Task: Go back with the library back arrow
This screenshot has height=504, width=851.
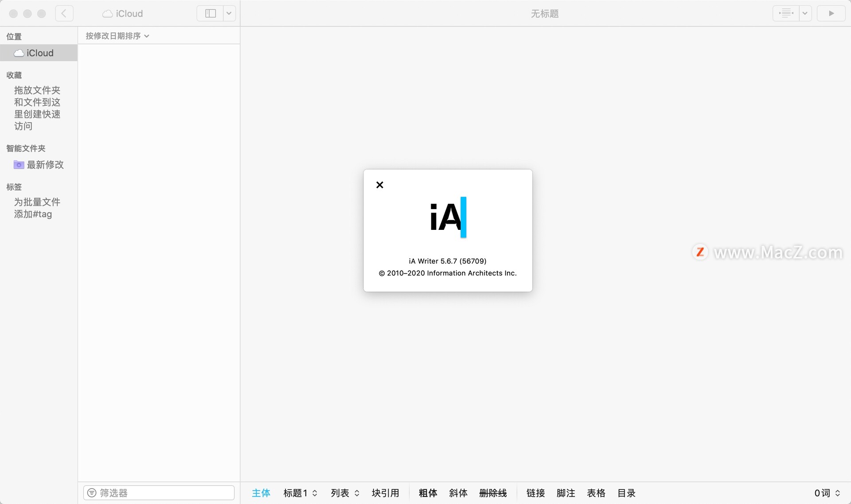Action: point(64,13)
